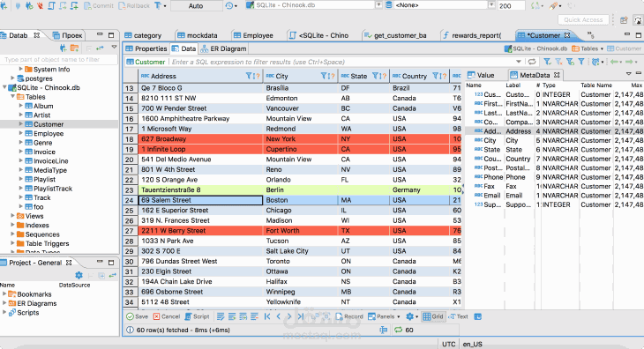Image resolution: width=644 pixels, height=349 pixels.
Task: Click the apply filter criteria icon
Action: coord(548,62)
